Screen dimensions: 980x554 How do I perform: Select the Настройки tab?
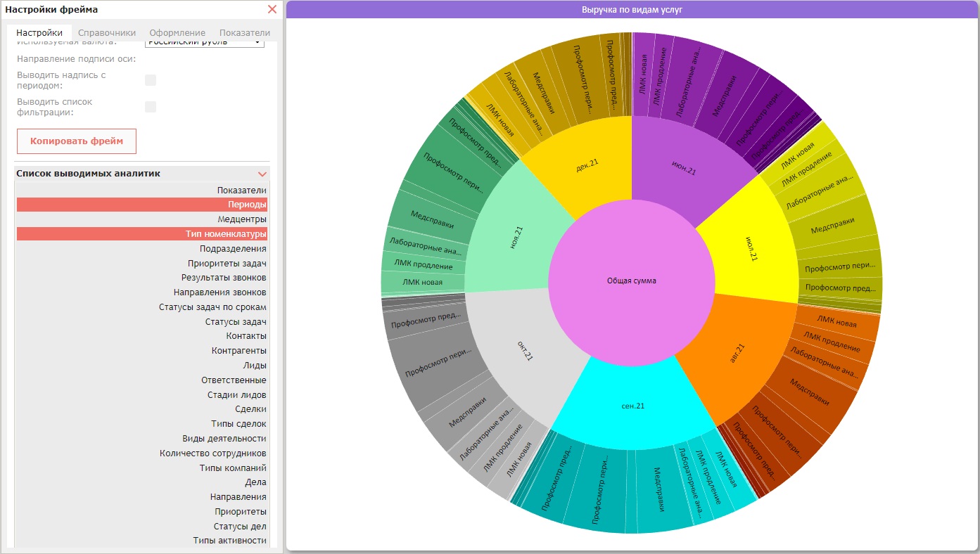coord(39,33)
